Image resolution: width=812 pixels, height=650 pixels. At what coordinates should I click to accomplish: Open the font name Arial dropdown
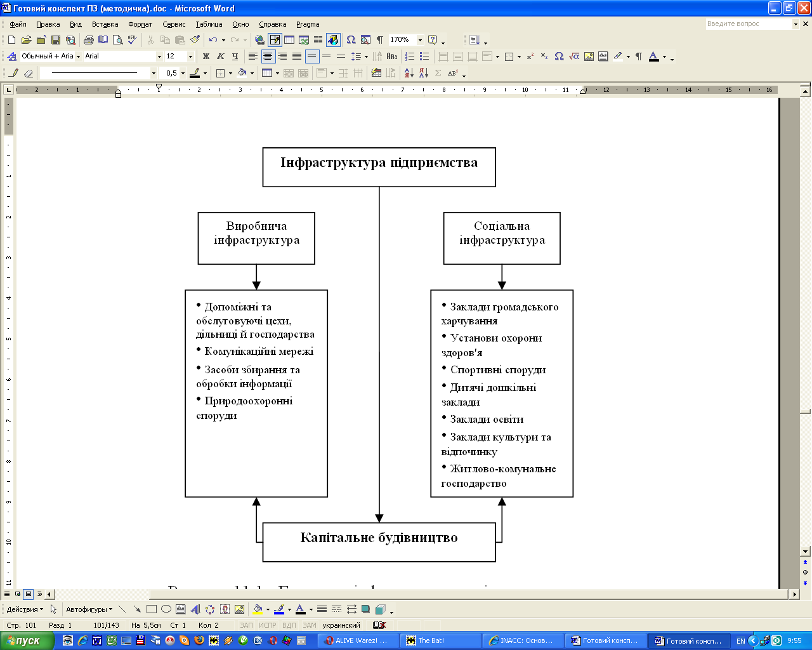[x=159, y=56]
